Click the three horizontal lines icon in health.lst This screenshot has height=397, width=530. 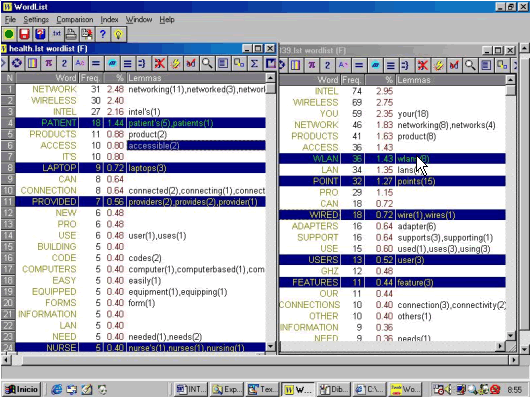point(127,63)
